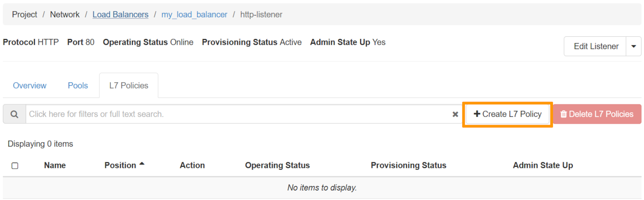Switch to the Overview tab
This screenshot has height=200, width=644.
29,86
